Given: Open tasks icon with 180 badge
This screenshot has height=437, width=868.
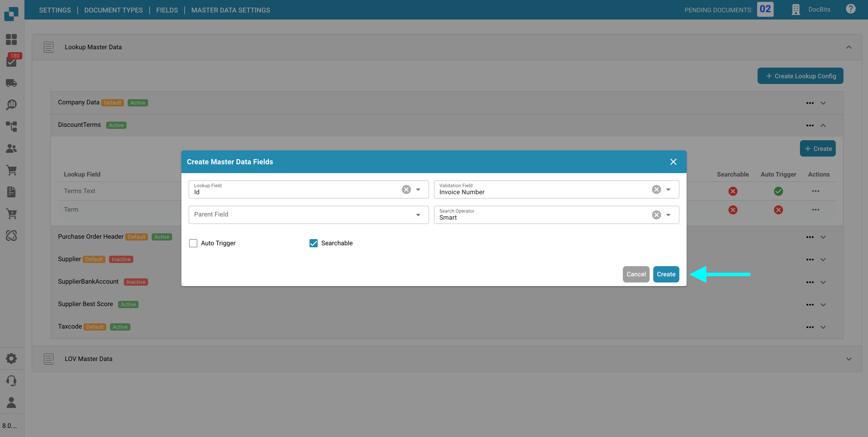Looking at the screenshot, I should click(11, 61).
